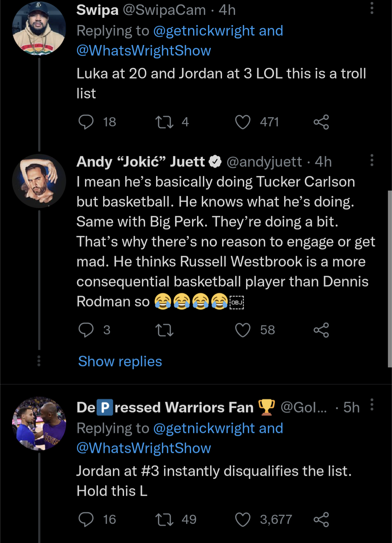Open more options on Warriors Fan tweet
Image resolution: width=392 pixels, height=543 pixels.
click(x=372, y=405)
